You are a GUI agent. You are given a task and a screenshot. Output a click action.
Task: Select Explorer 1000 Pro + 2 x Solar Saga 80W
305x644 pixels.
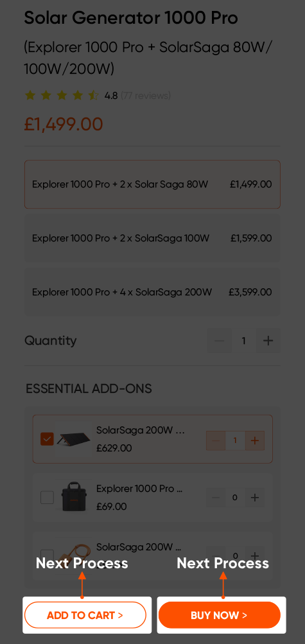[152, 184]
